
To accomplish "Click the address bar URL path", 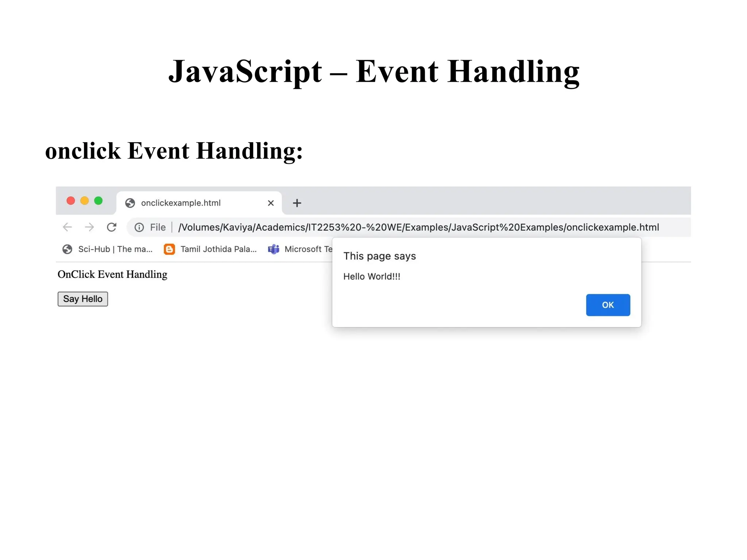I will 418,227.
